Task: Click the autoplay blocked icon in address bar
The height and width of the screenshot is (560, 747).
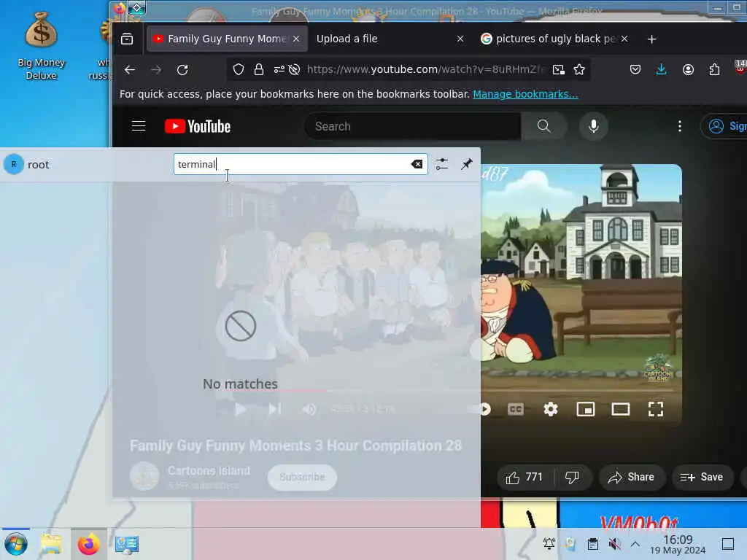Action: 295,69
